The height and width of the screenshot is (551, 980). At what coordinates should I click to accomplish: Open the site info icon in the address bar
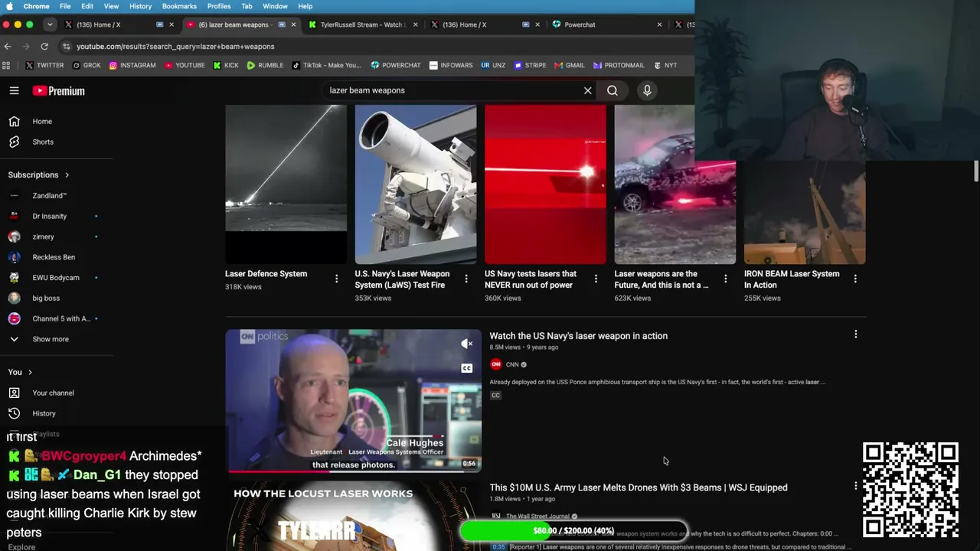[67, 46]
